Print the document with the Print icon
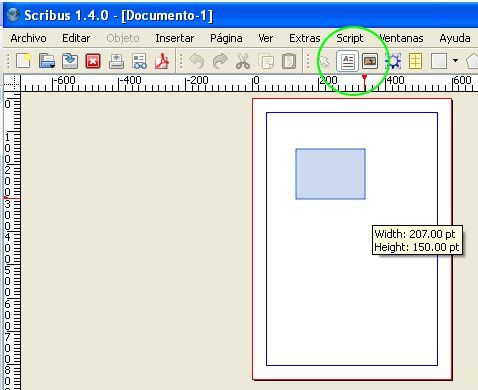Image resolution: width=478 pixels, height=390 pixels. click(x=116, y=61)
